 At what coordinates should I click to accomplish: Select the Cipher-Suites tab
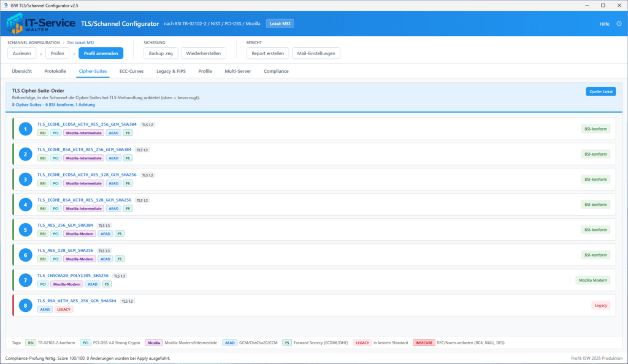(93, 71)
